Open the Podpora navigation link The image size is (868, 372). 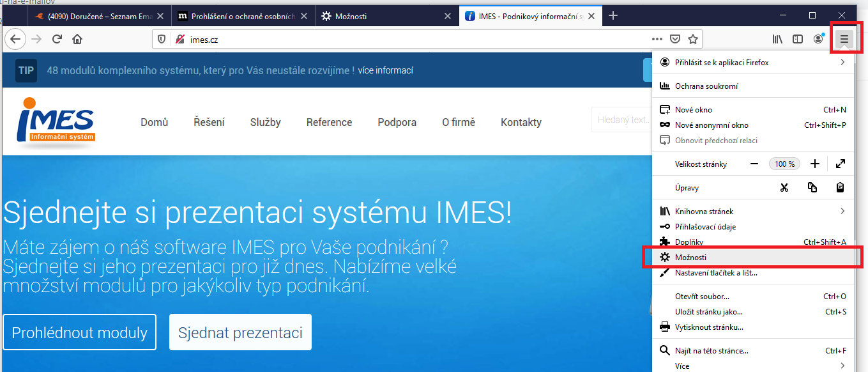[397, 122]
